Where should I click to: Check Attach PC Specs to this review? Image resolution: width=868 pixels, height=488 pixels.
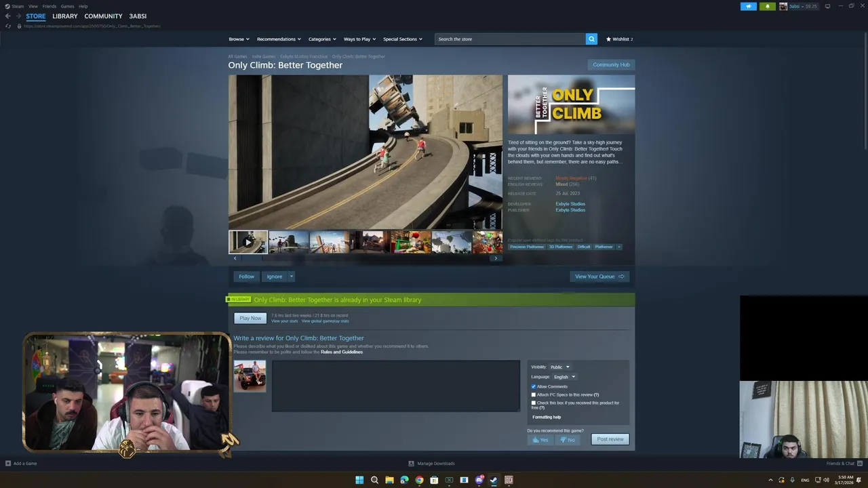coord(534,394)
